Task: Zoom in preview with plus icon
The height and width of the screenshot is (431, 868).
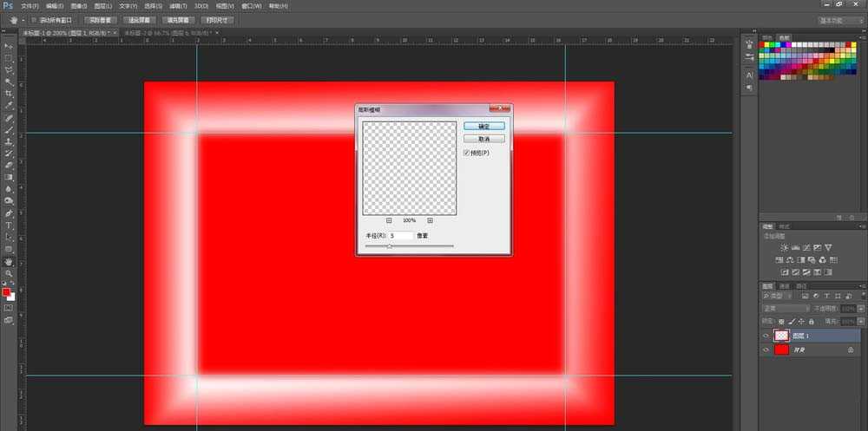Action: (x=430, y=221)
